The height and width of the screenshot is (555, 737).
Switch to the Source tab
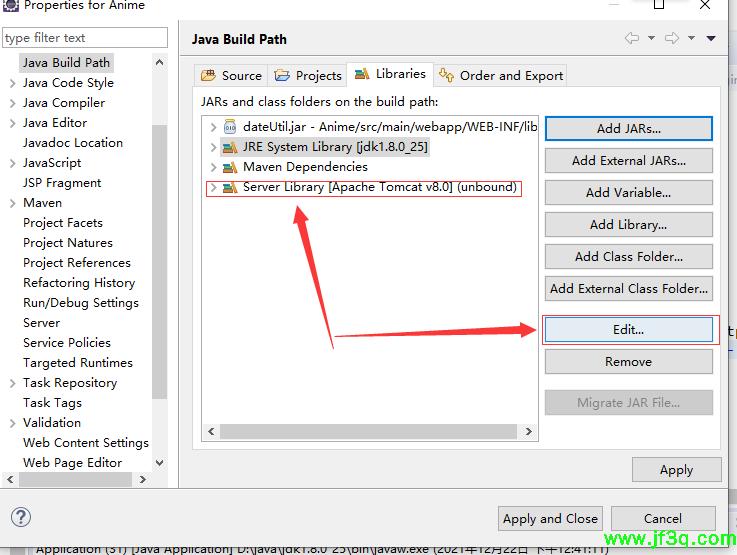coord(232,75)
